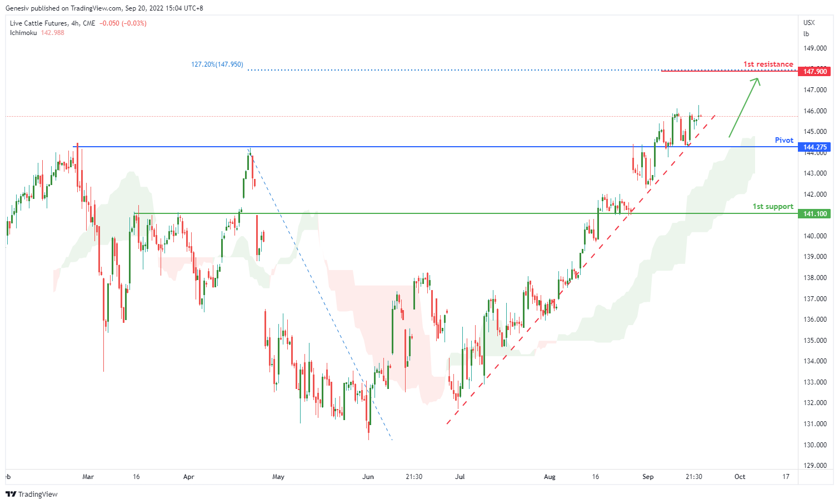Viewport: 839px width, 504px height.
Task: Click the green upward projection arrow
Action: coord(744,107)
